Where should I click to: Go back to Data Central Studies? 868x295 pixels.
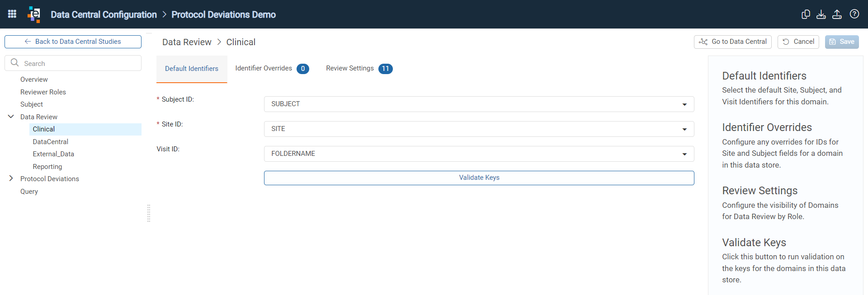(x=73, y=42)
